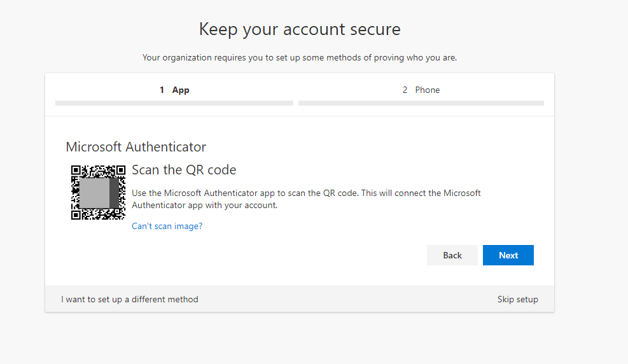628x364 pixels.
Task: Click the blue Next button
Action: pos(508,255)
